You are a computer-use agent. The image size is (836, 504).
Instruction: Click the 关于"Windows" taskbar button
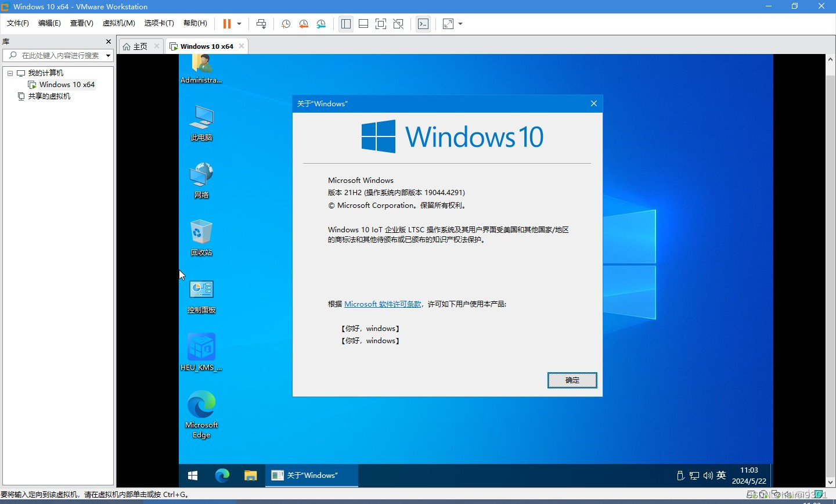pos(312,476)
